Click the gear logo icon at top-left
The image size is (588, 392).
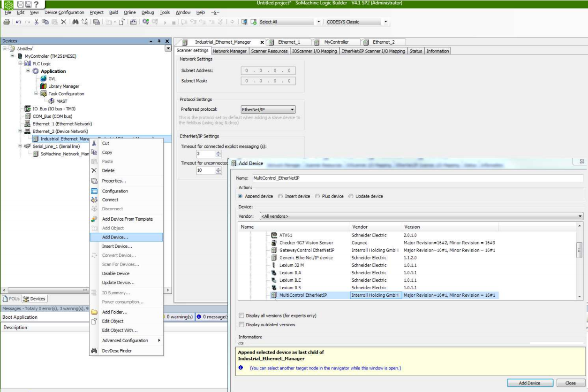pyautogui.click(x=8, y=5)
